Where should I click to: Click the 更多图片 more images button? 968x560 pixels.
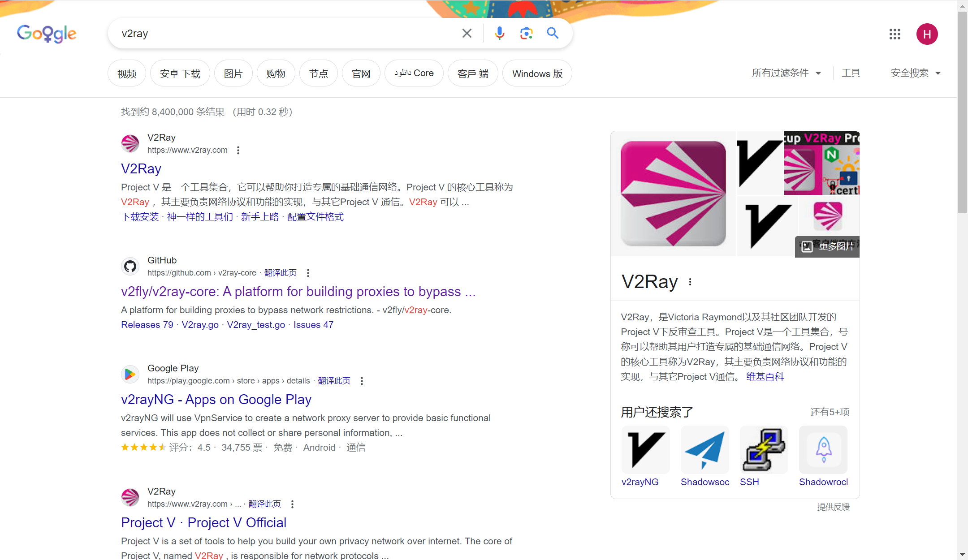[x=827, y=246]
